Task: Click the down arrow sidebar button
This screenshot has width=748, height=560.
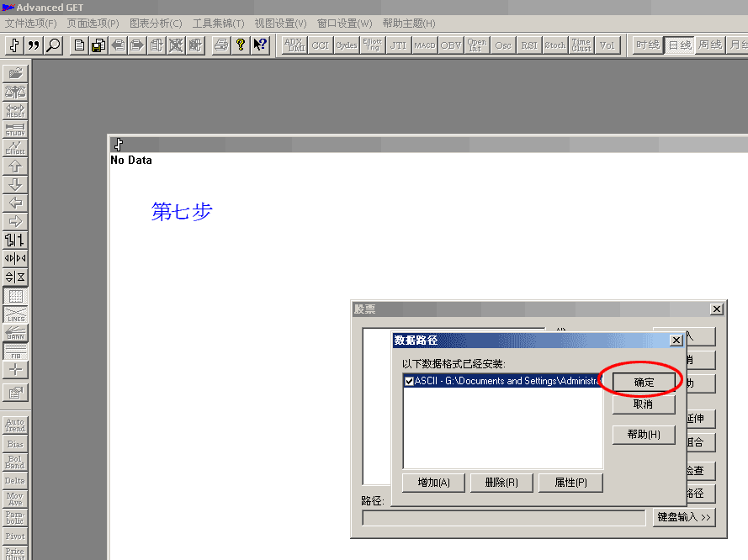Action: [15, 185]
